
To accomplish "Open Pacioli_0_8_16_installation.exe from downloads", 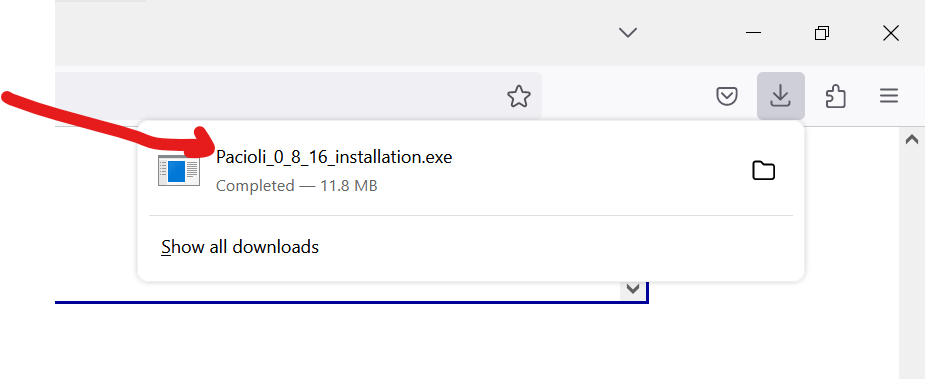I will [334, 157].
